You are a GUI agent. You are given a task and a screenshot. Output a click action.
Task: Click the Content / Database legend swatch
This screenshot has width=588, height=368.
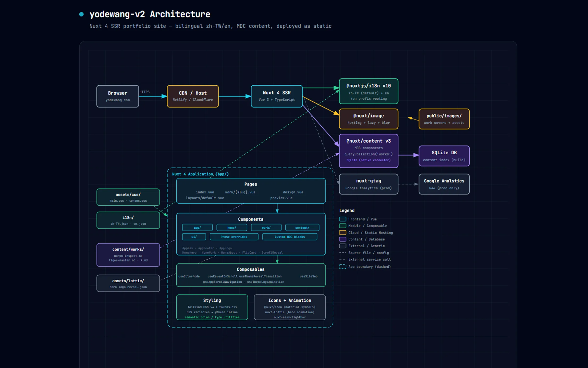(343, 239)
